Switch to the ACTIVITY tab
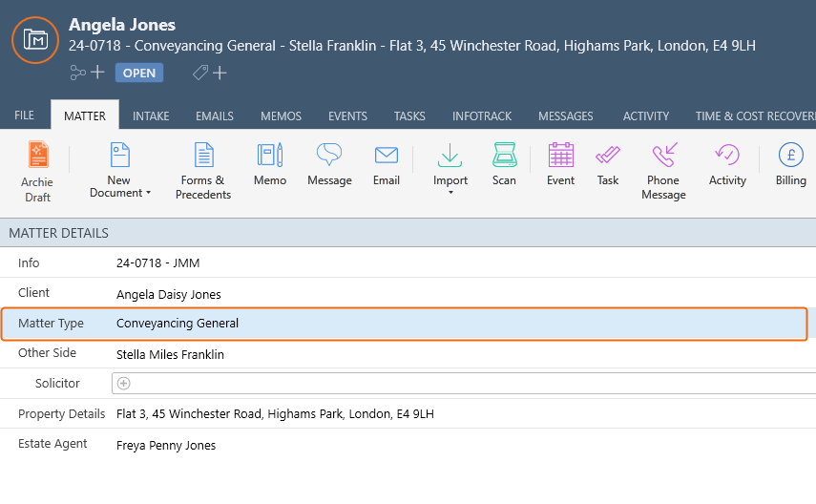The width and height of the screenshot is (816, 504). point(646,115)
